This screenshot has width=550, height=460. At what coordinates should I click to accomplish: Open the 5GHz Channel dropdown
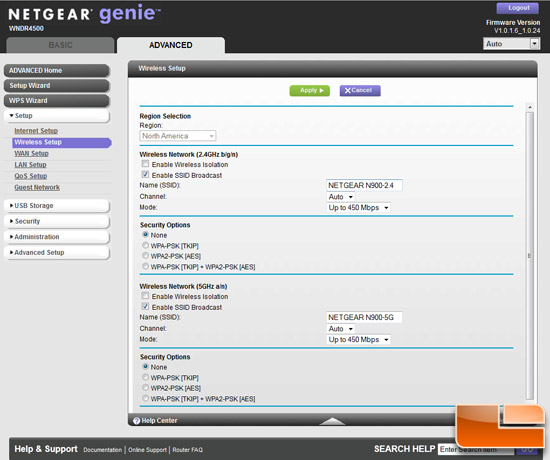click(341, 329)
